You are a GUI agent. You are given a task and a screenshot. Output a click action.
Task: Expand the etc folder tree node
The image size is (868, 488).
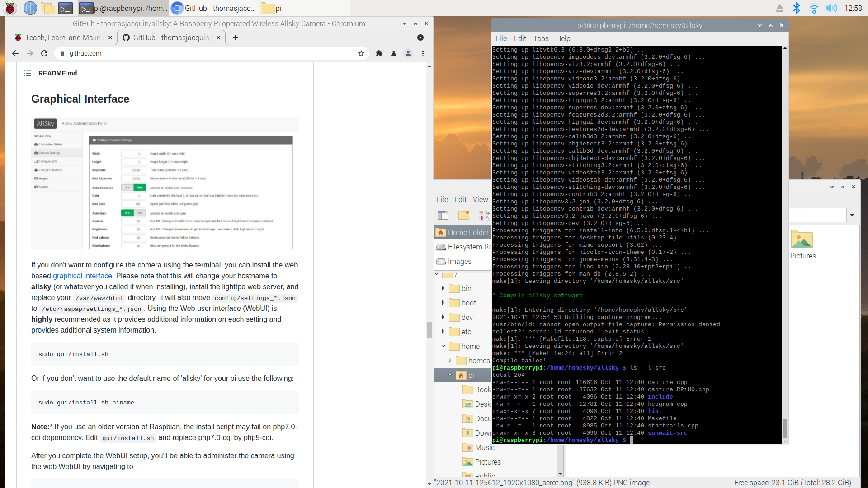(443, 331)
